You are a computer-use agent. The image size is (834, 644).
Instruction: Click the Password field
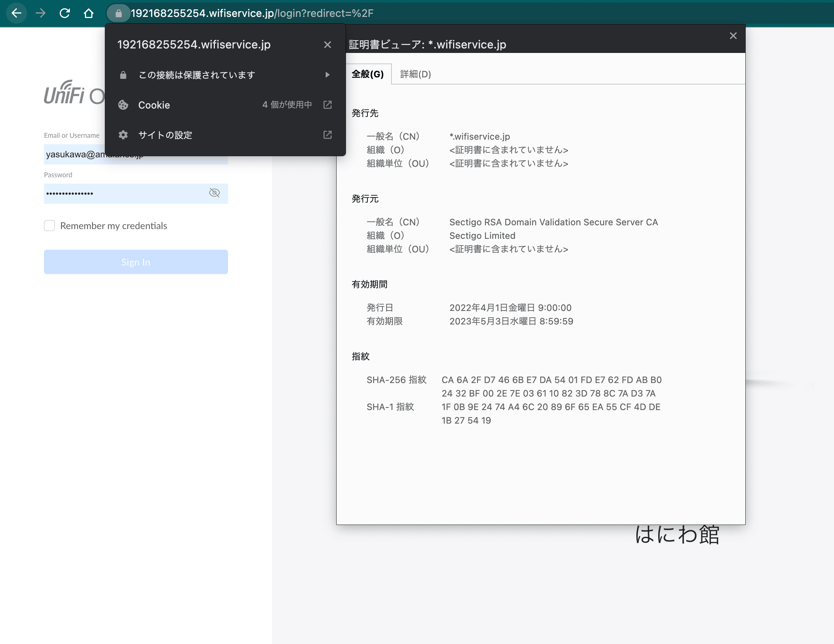pos(136,193)
